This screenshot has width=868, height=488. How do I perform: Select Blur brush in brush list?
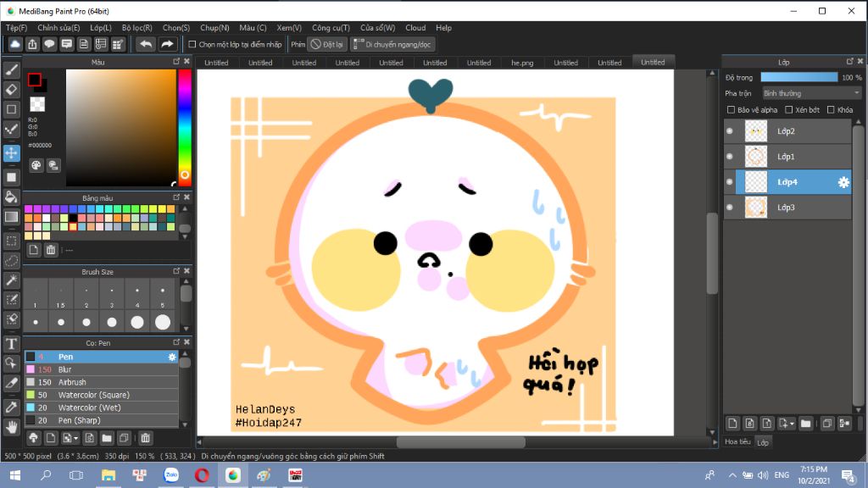tap(102, 369)
